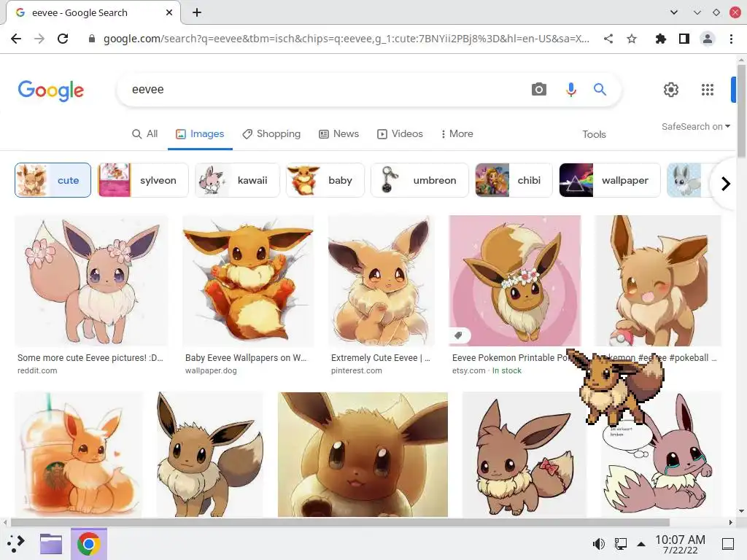The image size is (747, 560).
Task: Open the Tools filter options
Action: 594,134
